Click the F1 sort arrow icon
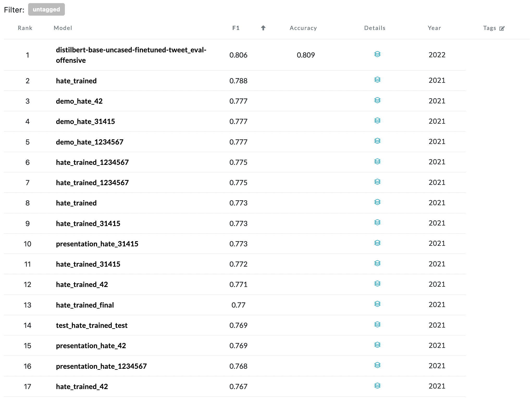This screenshot has width=532, height=400. point(263,28)
